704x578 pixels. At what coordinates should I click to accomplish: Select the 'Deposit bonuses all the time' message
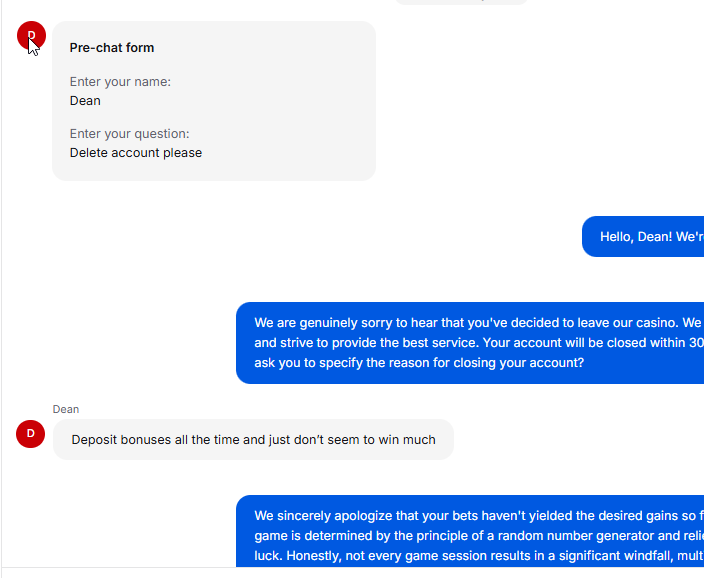[x=253, y=440]
